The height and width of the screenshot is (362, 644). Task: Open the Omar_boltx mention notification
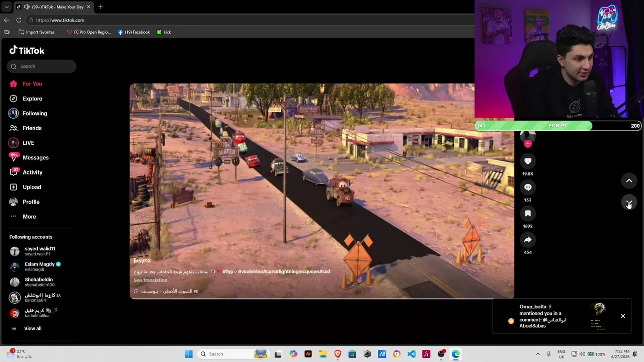click(x=553, y=316)
